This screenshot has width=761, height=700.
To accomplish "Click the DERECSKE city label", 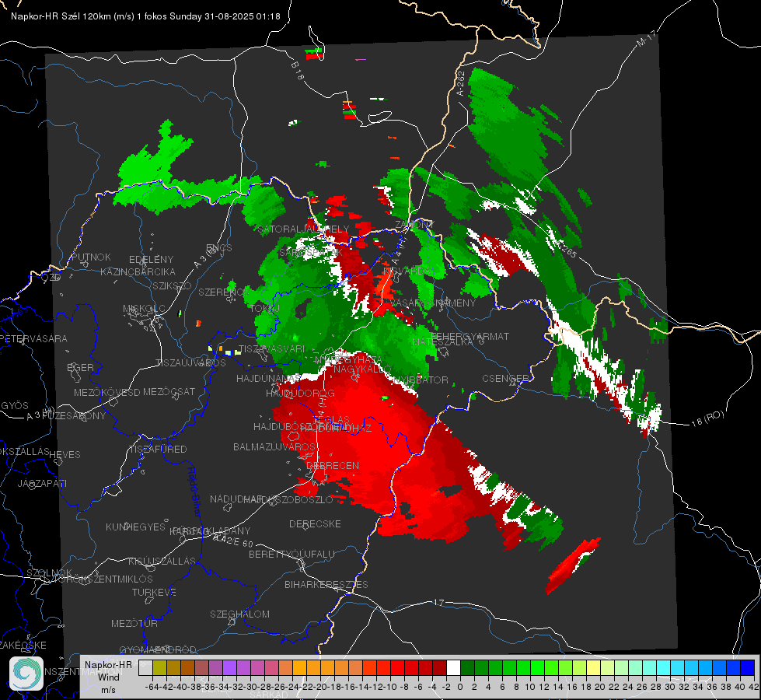I will 315,523.
